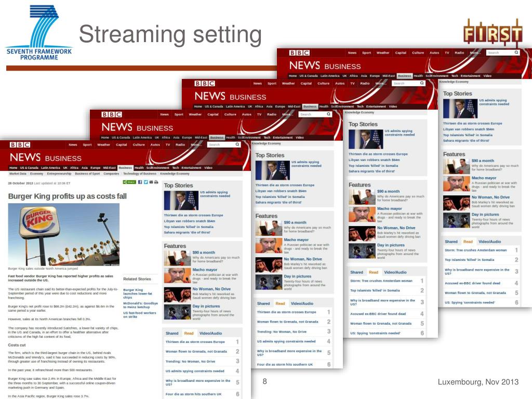Click the BBC logo on the rearmost page

pyautogui.click(x=299, y=53)
